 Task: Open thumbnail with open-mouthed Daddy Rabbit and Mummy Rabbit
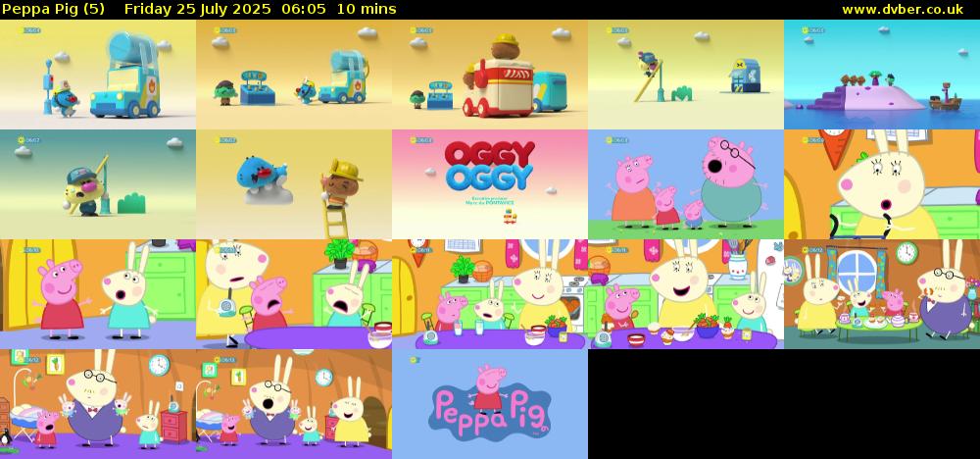[294, 404]
